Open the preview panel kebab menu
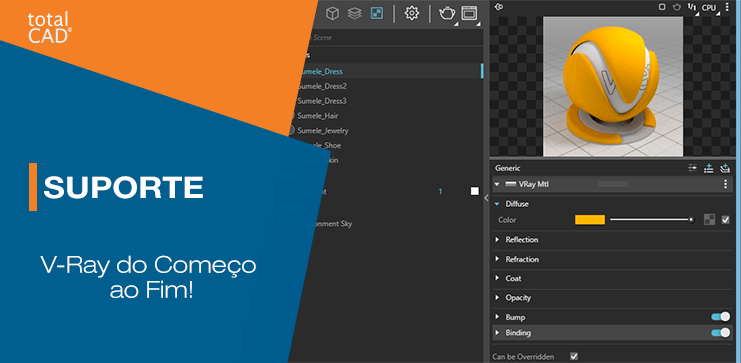Viewport: 741px width, 363px height. (x=727, y=7)
